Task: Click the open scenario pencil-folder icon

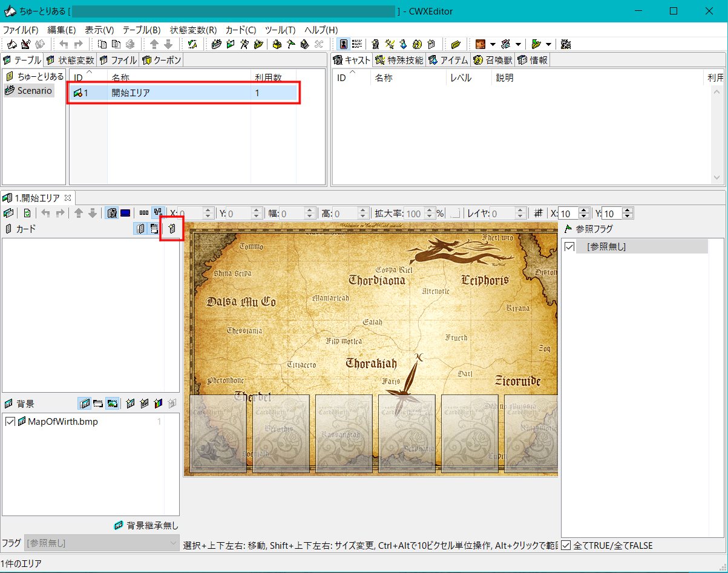Action: point(25,44)
